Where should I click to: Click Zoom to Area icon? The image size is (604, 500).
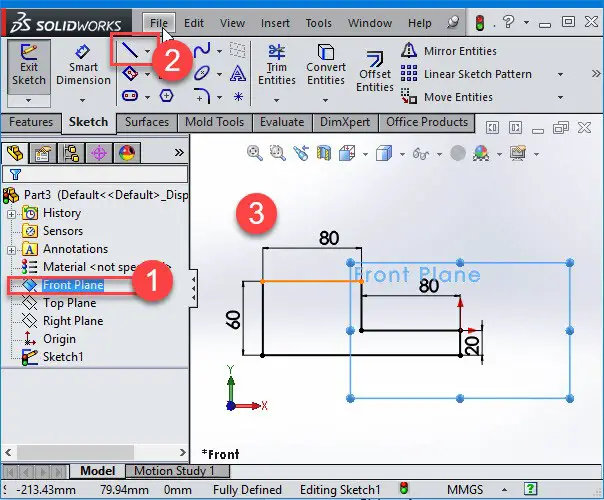click(x=277, y=153)
